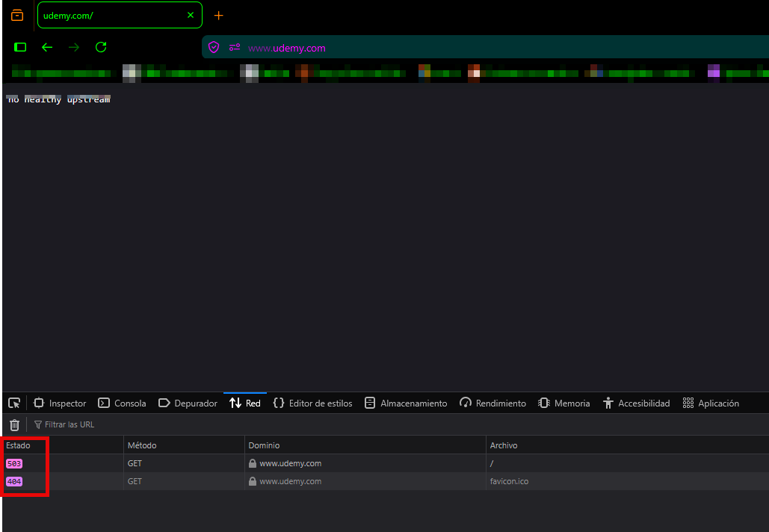
Task: Open the Depurador panel
Action: (188, 403)
